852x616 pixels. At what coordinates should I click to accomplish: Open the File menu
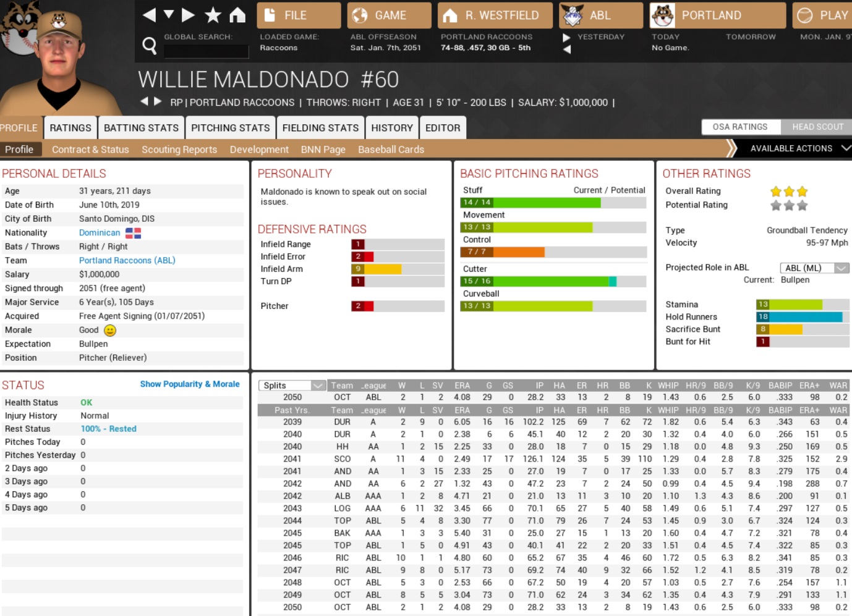[298, 15]
